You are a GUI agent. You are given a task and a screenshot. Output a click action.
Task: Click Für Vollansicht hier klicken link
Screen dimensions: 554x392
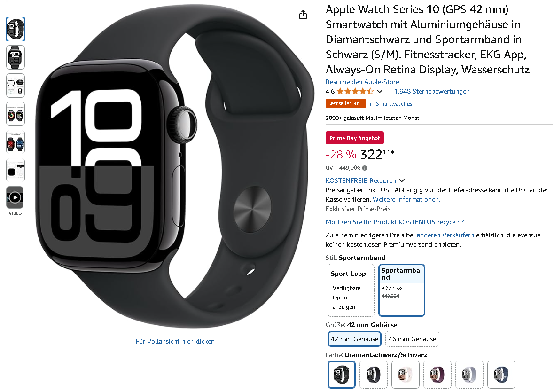(175, 341)
